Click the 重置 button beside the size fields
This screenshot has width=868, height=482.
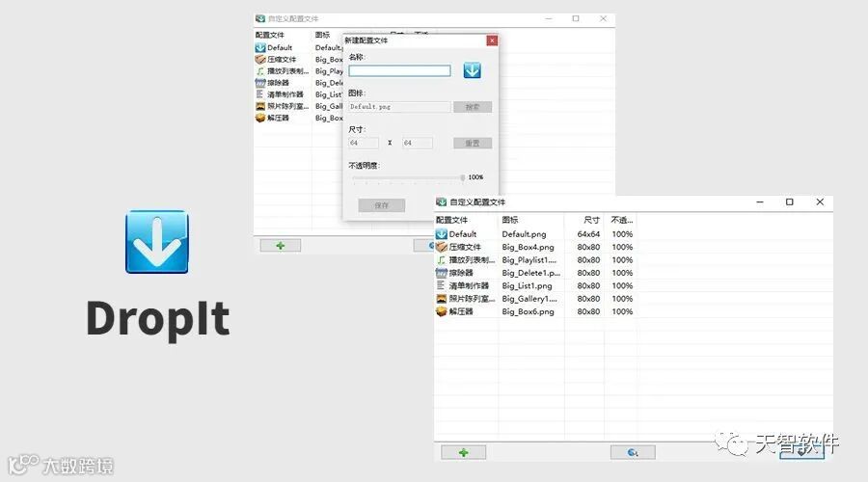[x=473, y=143]
